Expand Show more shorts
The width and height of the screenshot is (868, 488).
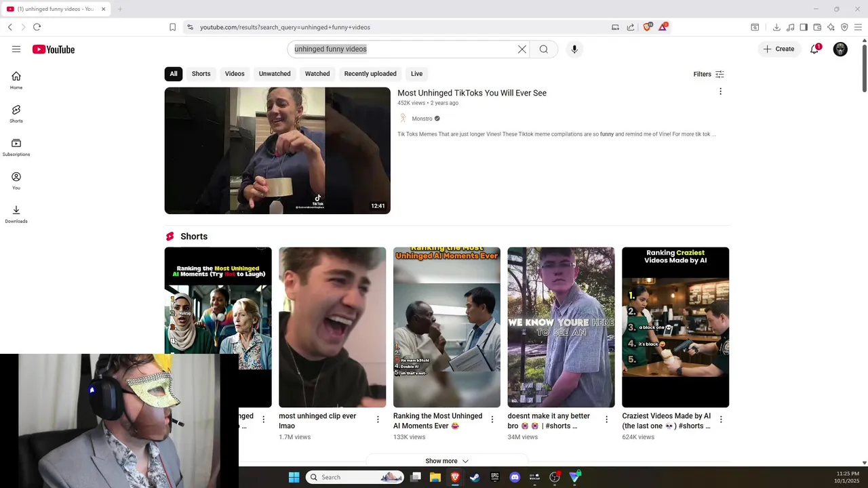[x=447, y=461]
